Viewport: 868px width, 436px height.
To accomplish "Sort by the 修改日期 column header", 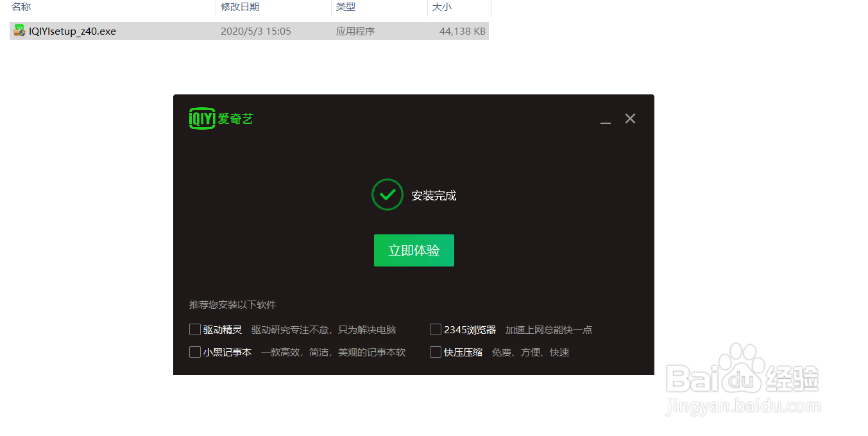I will (240, 7).
